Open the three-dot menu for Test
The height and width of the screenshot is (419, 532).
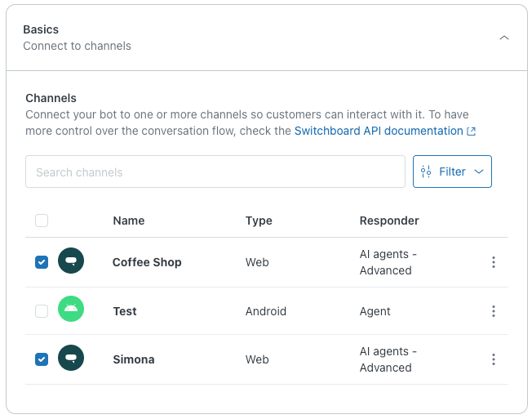[x=493, y=311]
